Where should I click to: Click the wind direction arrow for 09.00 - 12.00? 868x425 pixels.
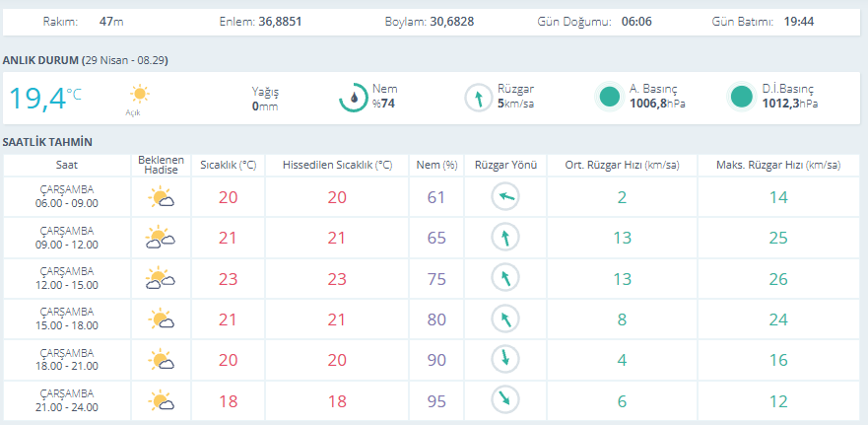504,238
